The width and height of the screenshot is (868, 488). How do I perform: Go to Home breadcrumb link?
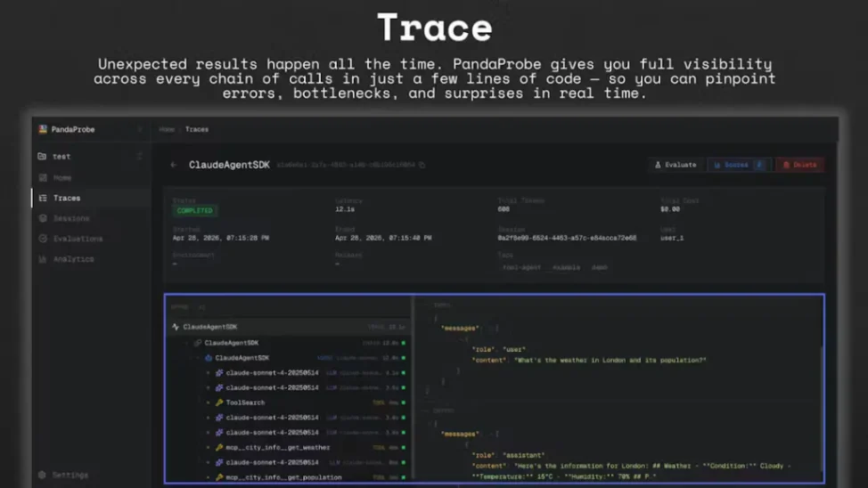[x=167, y=129]
